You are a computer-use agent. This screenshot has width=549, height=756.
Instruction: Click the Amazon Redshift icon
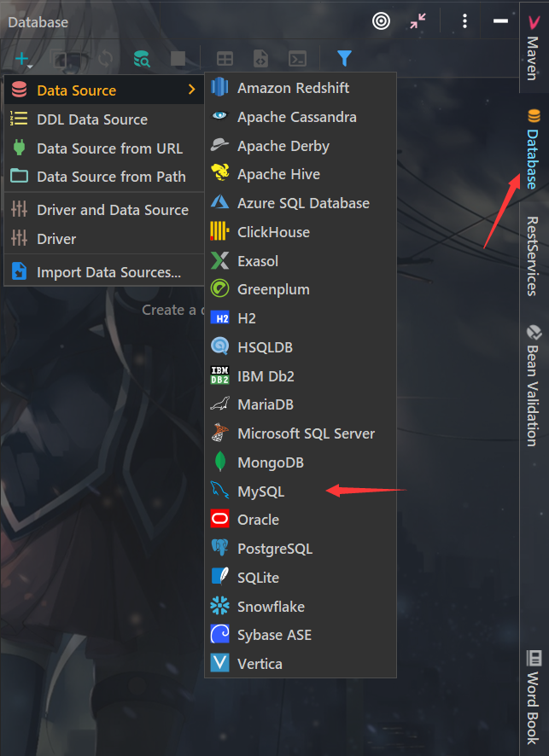219,87
